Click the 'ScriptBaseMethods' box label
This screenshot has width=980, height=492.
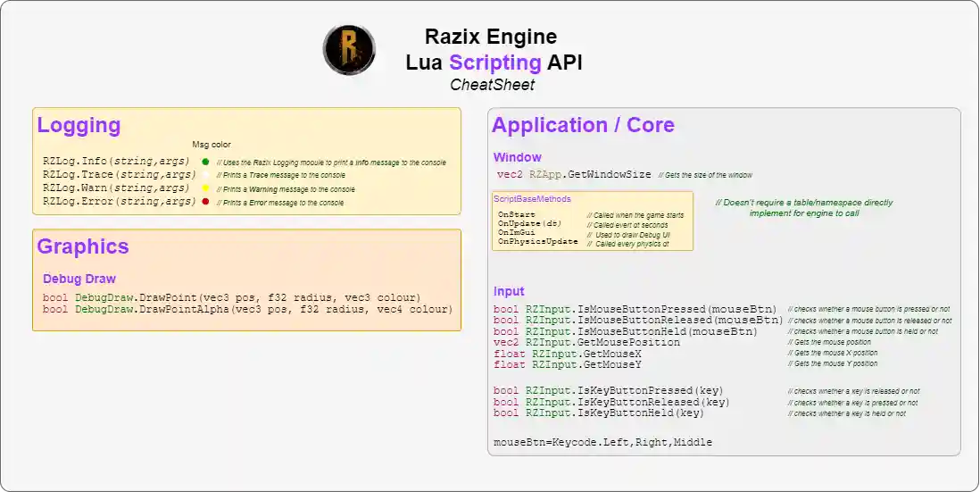coord(532,199)
